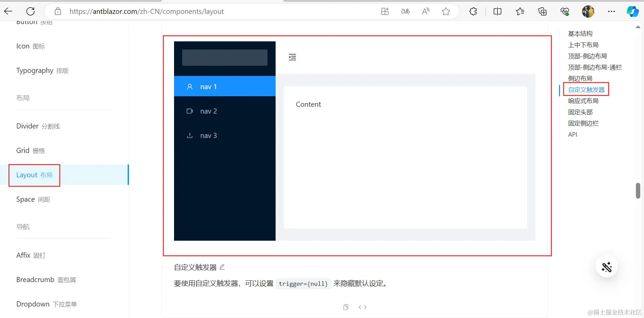This screenshot has width=644, height=318.
Task: Open the user profile avatar
Action: [588, 11]
